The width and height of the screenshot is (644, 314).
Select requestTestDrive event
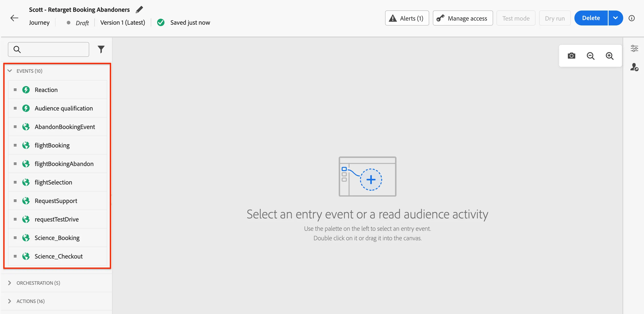point(58,219)
